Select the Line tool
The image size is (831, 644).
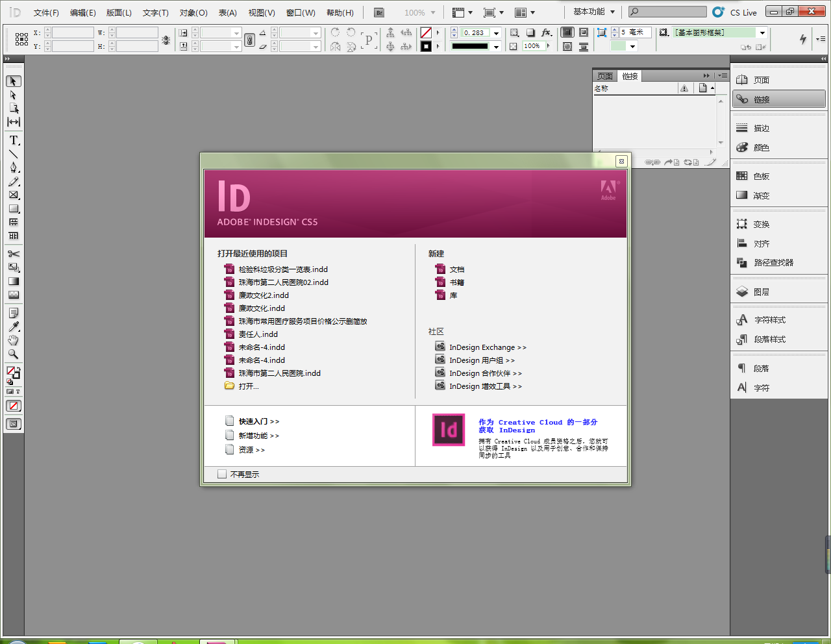tap(14, 154)
